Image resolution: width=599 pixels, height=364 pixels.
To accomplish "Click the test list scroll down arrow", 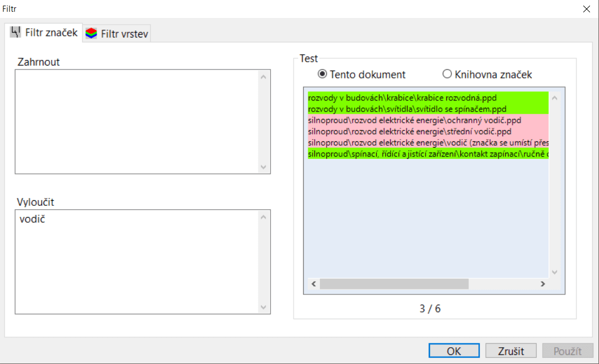I will coord(555,272).
